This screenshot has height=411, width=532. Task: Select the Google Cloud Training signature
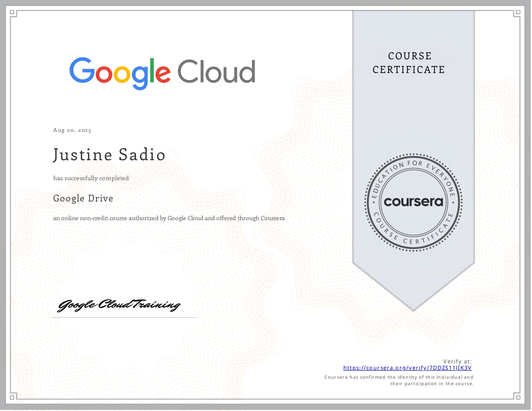[x=119, y=305]
